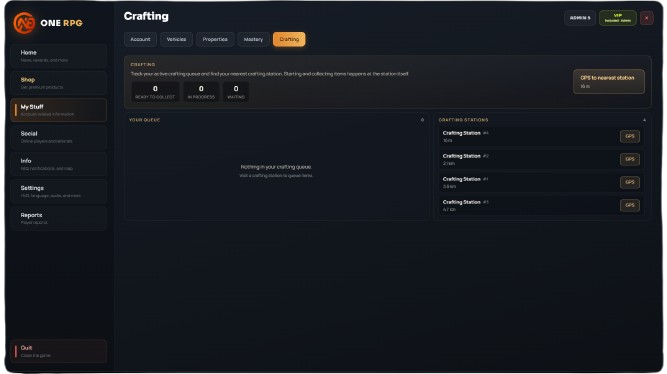
Task: Click the Ready To Collect counter
Action: (155, 91)
